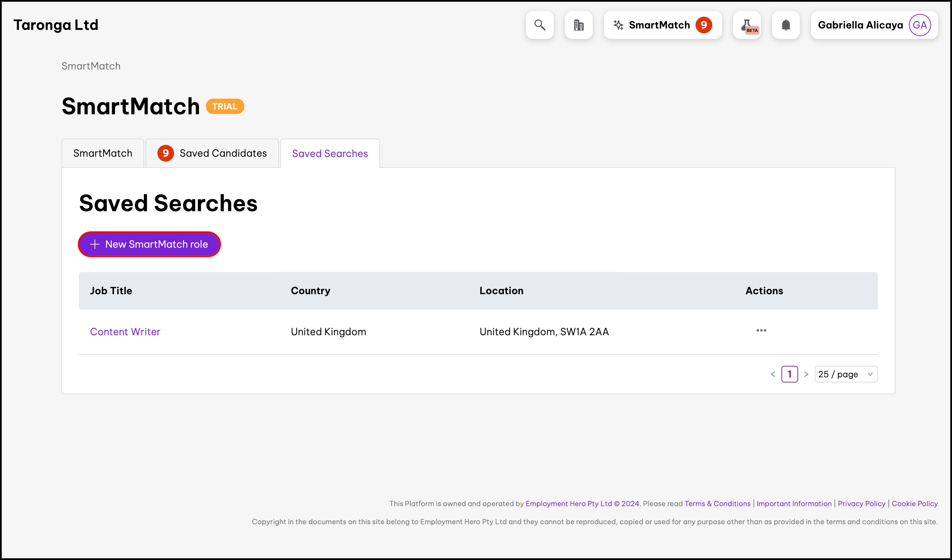Image resolution: width=952 pixels, height=560 pixels.
Task: Open the Privacy Policy link
Action: pos(861,503)
